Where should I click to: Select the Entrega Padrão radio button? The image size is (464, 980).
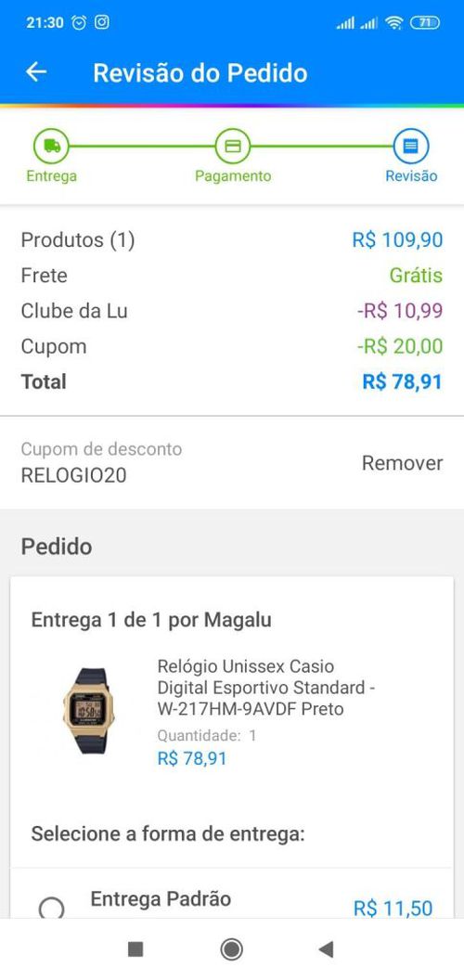coord(51,908)
